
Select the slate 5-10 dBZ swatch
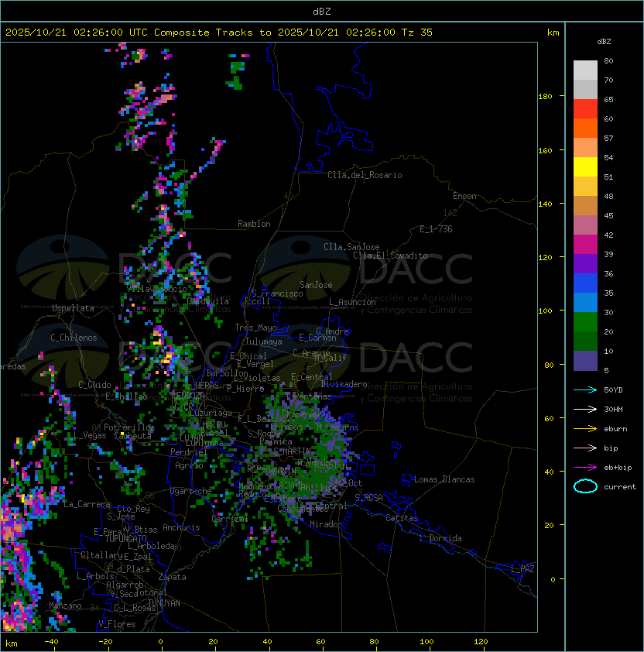click(x=585, y=361)
